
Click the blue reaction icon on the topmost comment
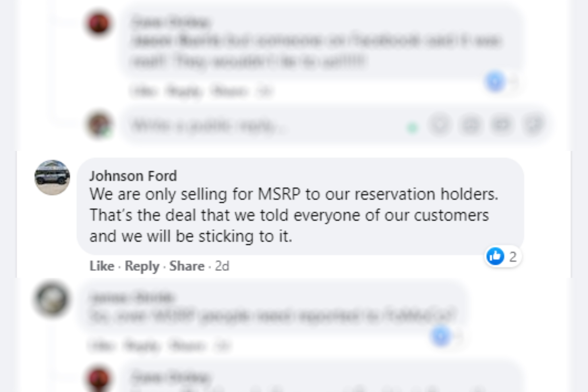tap(495, 82)
